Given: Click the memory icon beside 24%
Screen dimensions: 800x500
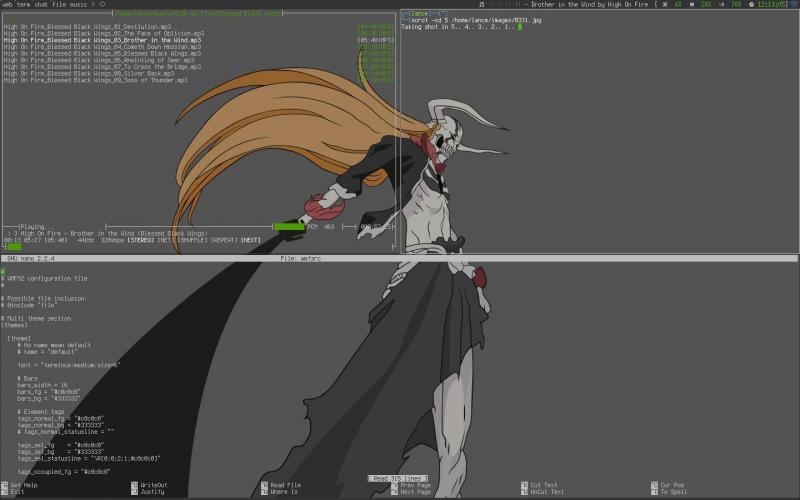Looking at the screenshot, I should click(692, 4).
